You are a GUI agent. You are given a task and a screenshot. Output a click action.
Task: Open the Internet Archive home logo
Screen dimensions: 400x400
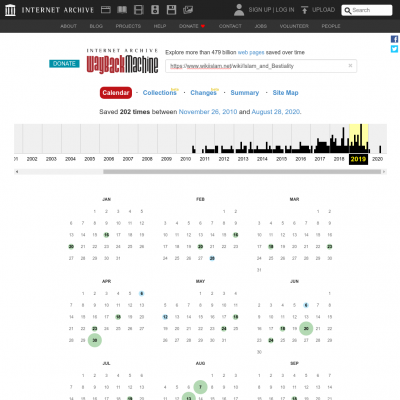(10, 10)
